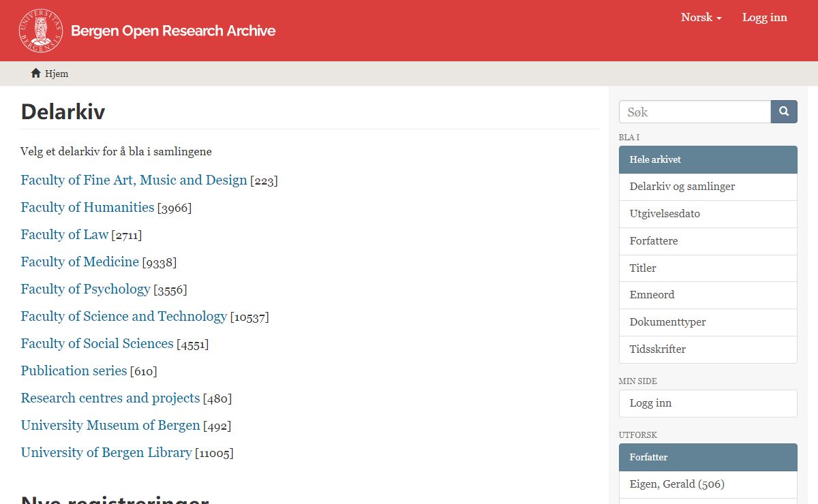Viewport: 818px width, 504px height.
Task: Click Logg inn under Min side
Action: [x=708, y=403]
